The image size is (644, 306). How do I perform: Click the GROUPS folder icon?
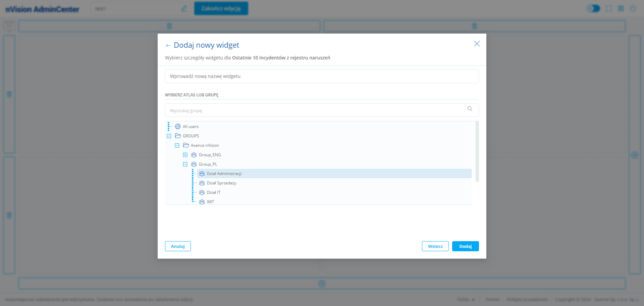point(178,136)
